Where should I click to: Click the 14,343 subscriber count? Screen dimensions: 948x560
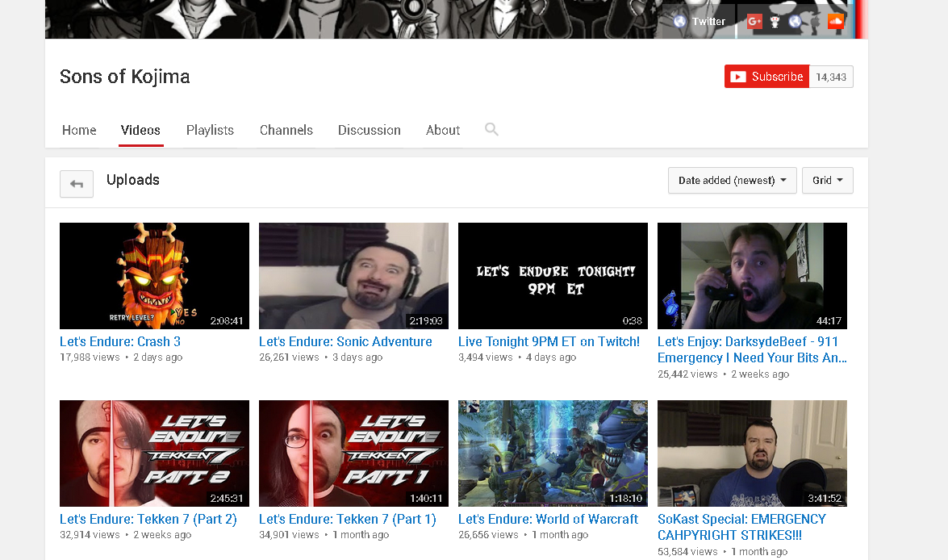831,77
